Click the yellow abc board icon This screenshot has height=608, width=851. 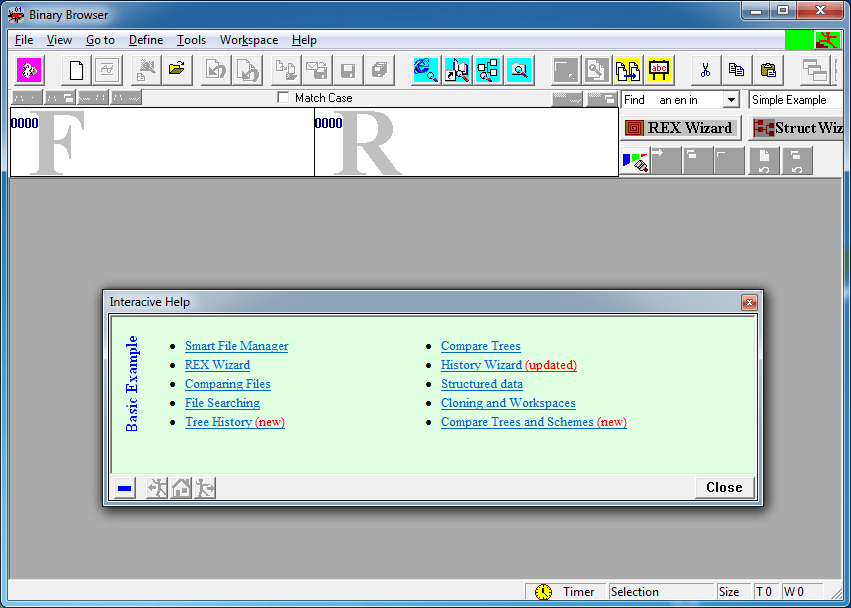click(x=659, y=70)
